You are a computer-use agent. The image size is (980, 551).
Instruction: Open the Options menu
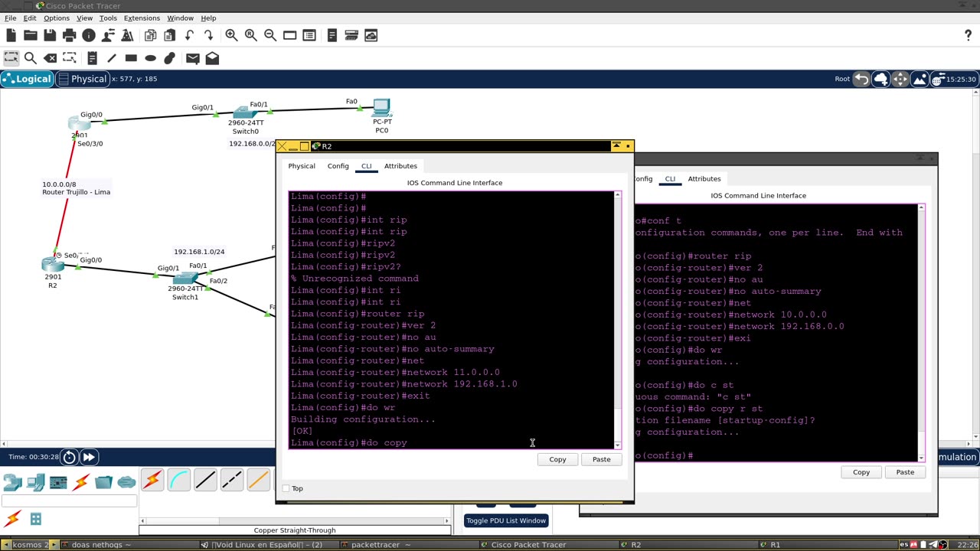[x=56, y=18]
